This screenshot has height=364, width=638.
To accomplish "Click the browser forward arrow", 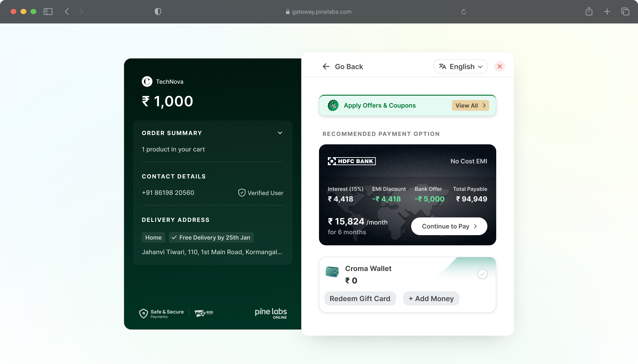I will (x=81, y=12).
